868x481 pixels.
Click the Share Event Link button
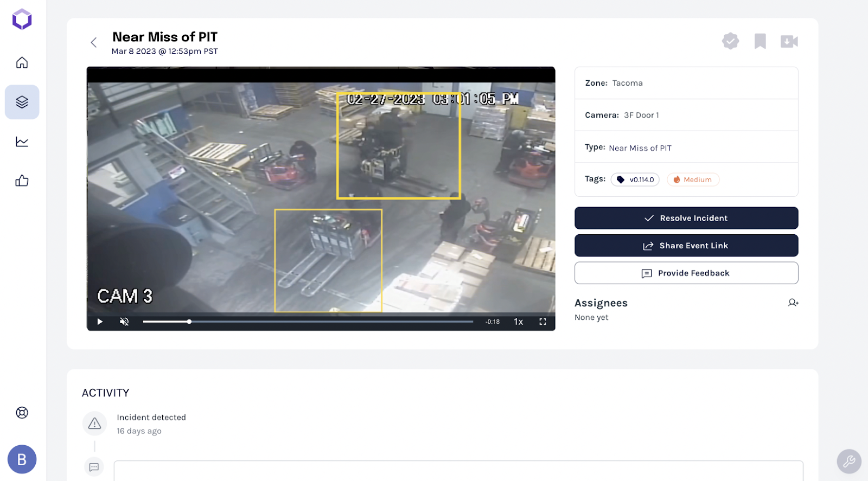(x=686, y=246)
